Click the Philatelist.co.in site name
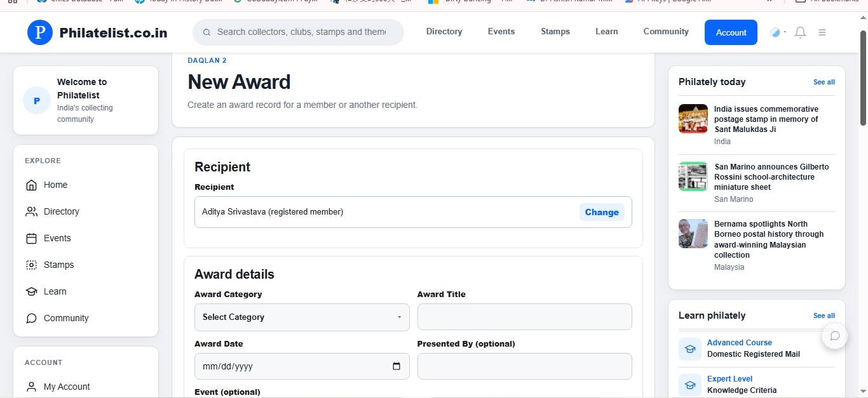The height and width of the screenshot is (398, 868). click(x=113, y=32)
